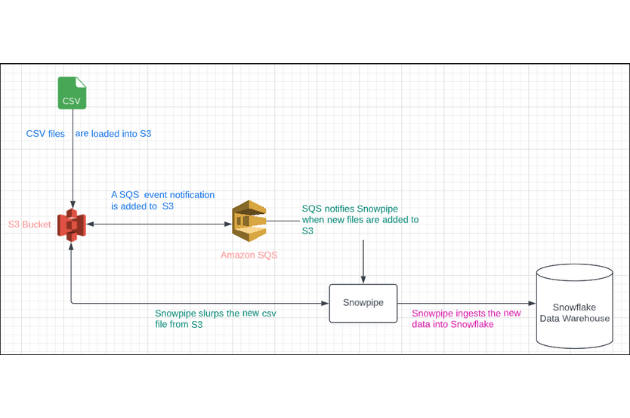This screenshot has width=630, height=418.
Task: Click the red S3 bucket icon
Action: 72,225
